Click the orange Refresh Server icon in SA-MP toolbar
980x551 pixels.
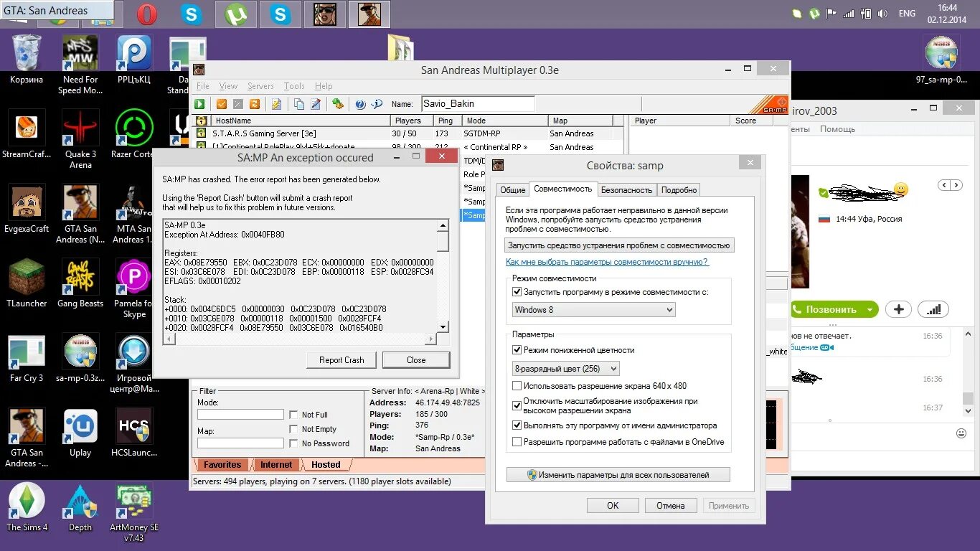tap(255, 104)
